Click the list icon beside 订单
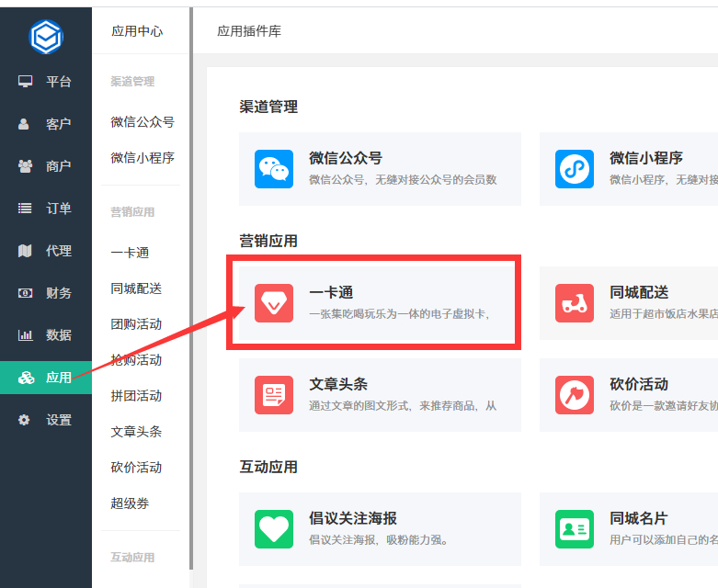 click(25, 209)
